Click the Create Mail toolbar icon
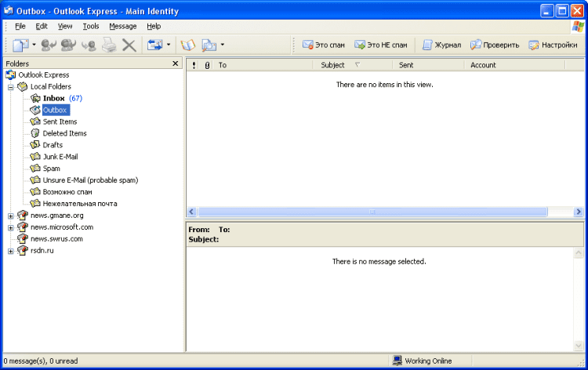Image resolution: width=588 pixels, height=370 pixels. [20, 45]
